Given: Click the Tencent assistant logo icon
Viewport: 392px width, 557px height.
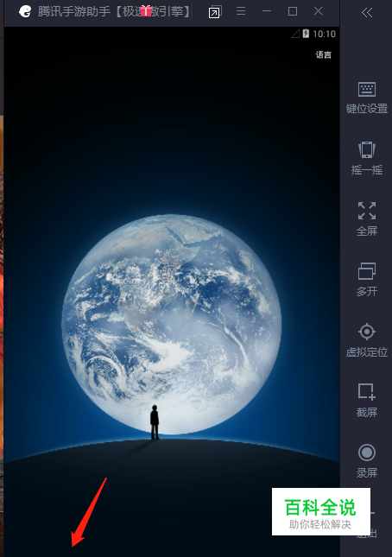Looking at the screenshot, I should click(25, 11).
